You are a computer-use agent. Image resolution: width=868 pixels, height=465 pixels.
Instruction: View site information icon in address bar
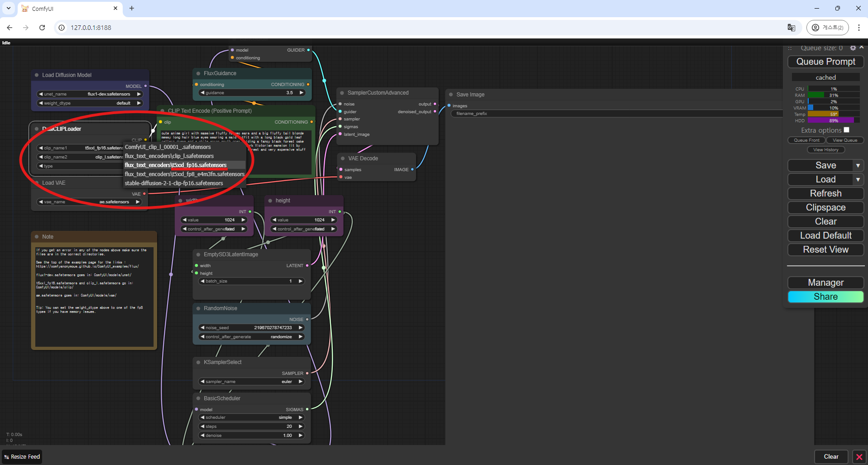coord(62,28)
